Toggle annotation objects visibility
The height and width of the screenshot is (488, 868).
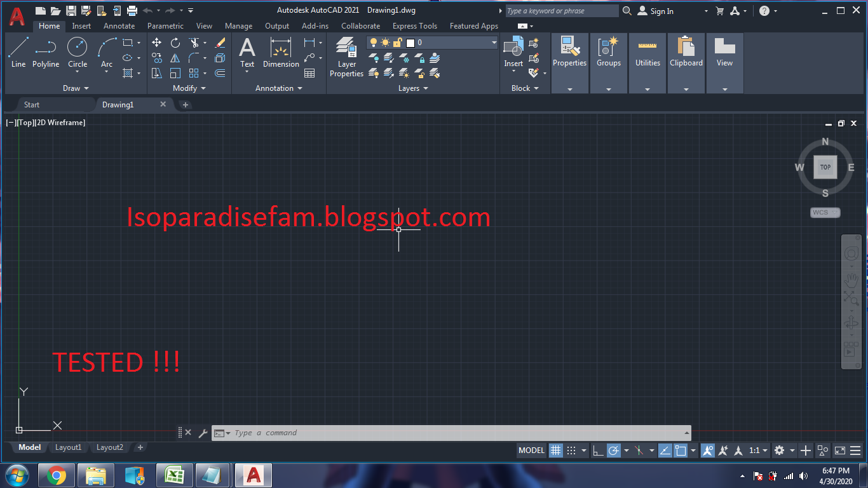708,451
